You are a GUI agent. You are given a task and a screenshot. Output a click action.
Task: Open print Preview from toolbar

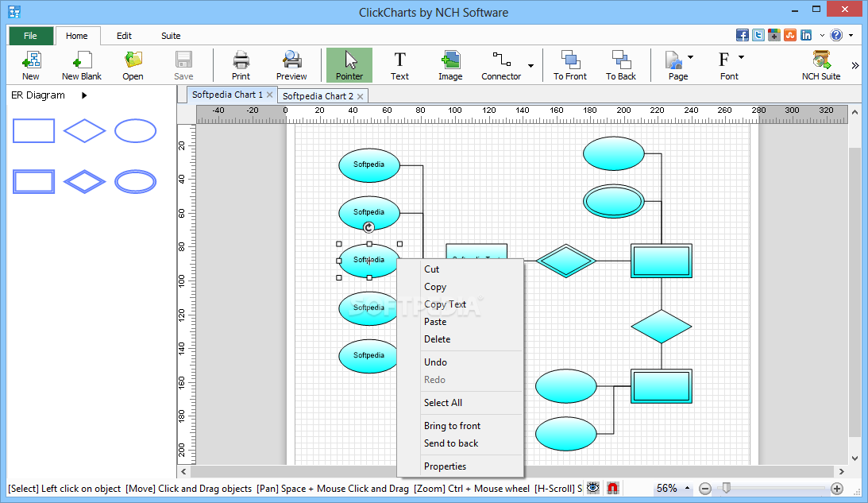pyautogui.click(x=291, y=65)
